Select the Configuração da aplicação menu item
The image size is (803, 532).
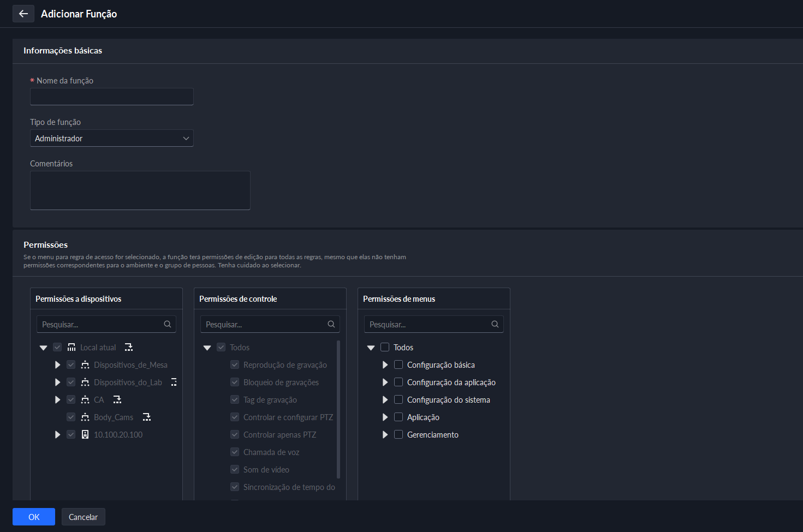click(451, 382)
